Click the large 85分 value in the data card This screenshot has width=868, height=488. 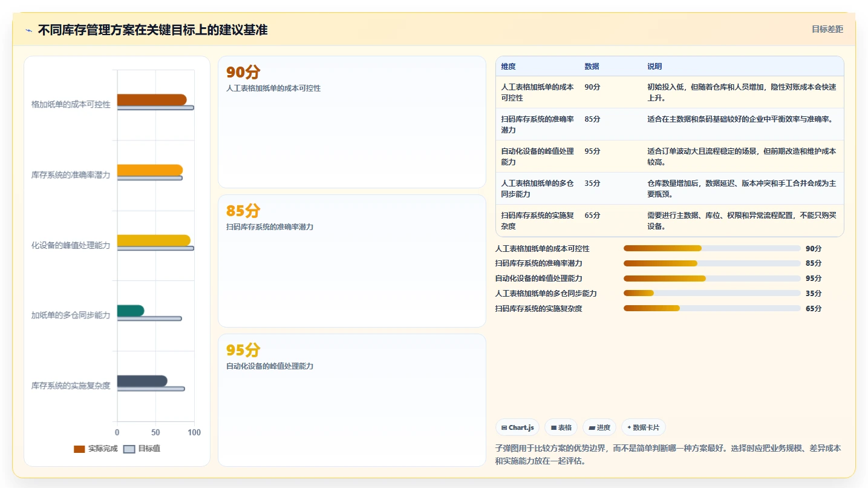click(243, 211)
